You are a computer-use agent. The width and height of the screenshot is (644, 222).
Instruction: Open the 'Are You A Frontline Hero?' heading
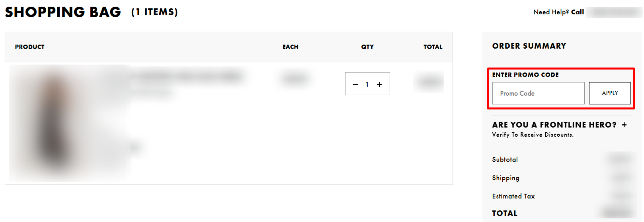click(554, 125)
